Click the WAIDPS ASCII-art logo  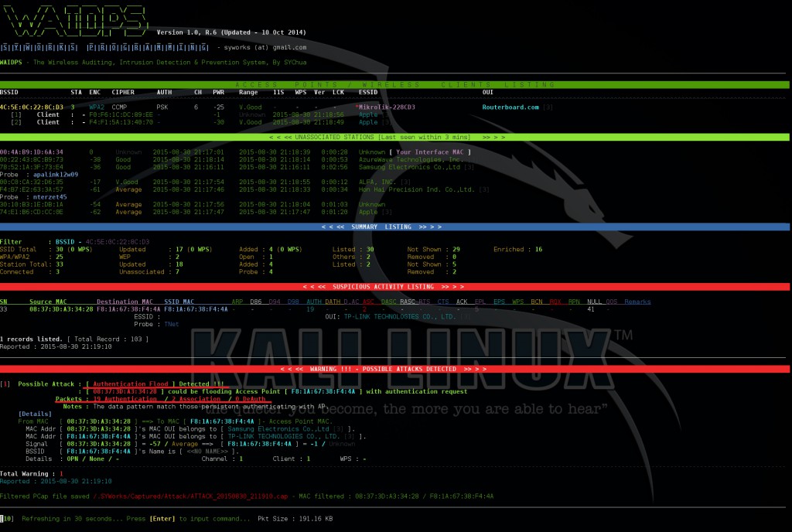[75, 21]
